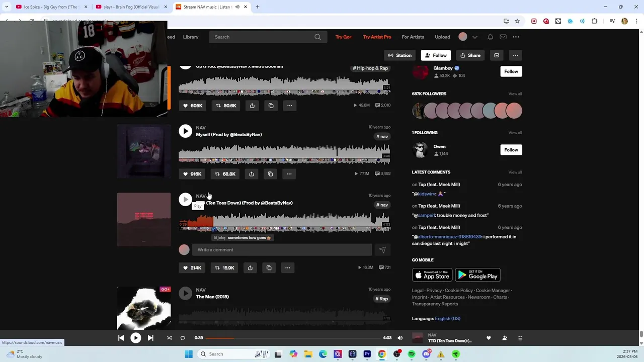Image resolution: width=644 pixels, height=362 pixels.
Task: View all following
Action: click(515, 133)
